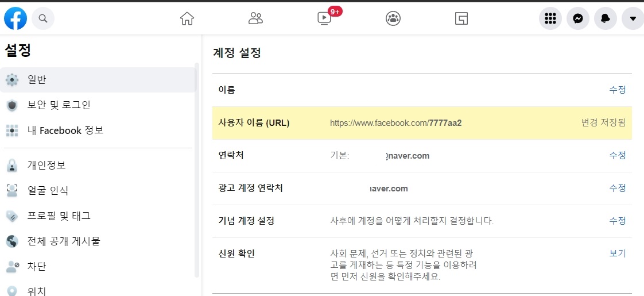This screenshot has height=296, width=644.
Task: Edit the 이름 row via 수정
Action: click(617, 90)
